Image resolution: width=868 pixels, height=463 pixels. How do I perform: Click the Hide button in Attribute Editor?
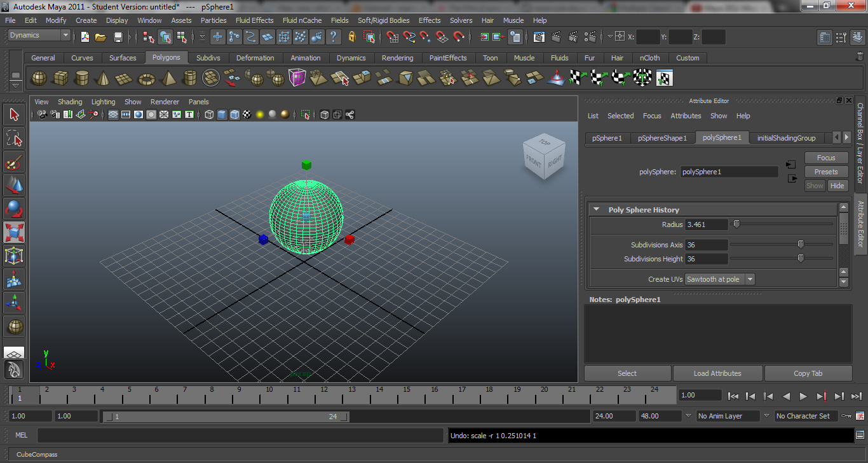[x=837, y=186]
